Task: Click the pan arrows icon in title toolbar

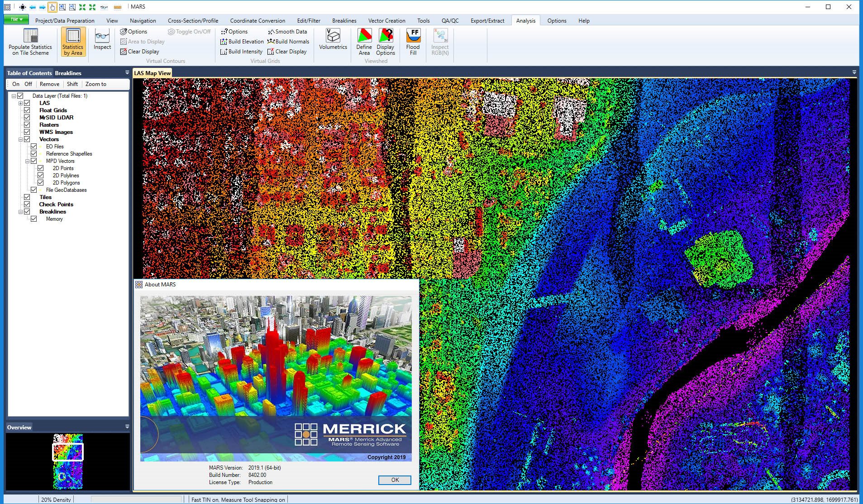Action: (x=23, y=7)
